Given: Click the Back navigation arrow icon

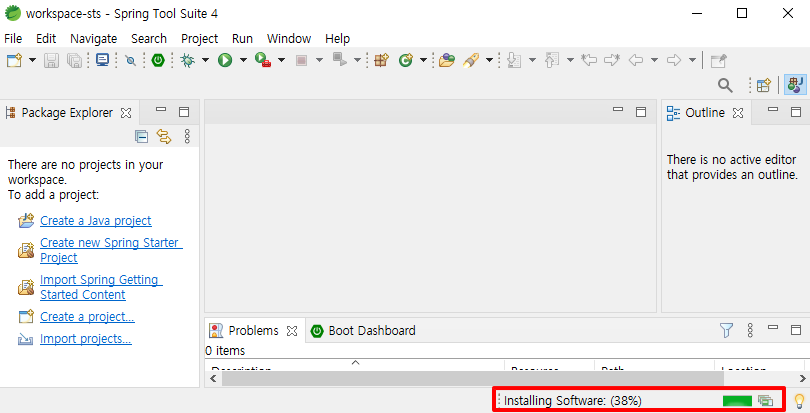Looking at the screenshot, I should pyautogui.click(x=636, y=60).
